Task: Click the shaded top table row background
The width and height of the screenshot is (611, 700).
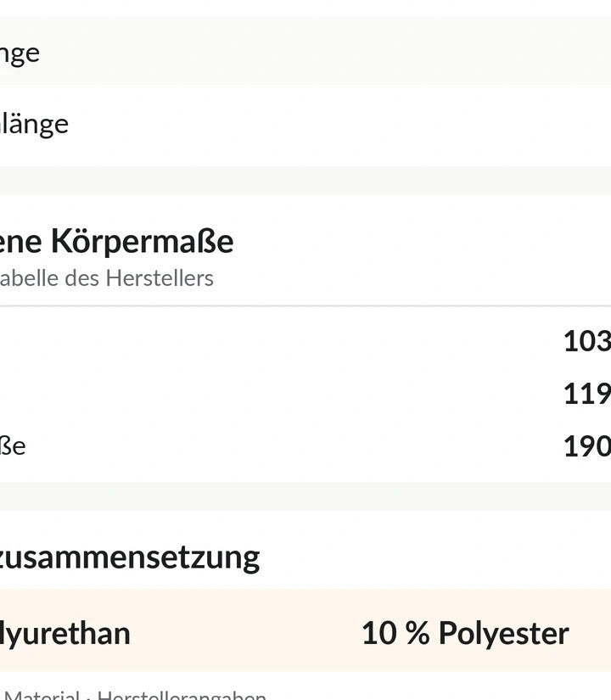Action: [x=305, y=50]
